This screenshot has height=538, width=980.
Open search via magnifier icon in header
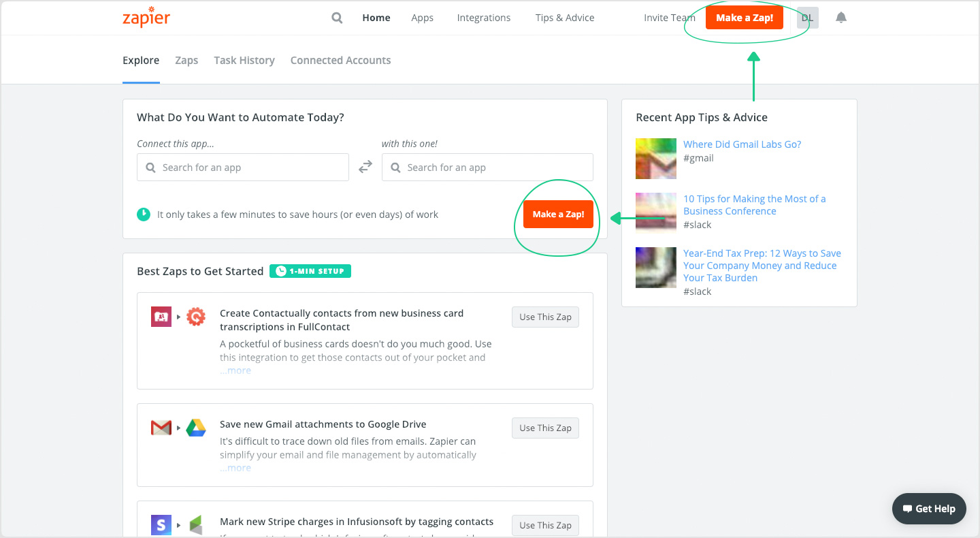(337, 18)
